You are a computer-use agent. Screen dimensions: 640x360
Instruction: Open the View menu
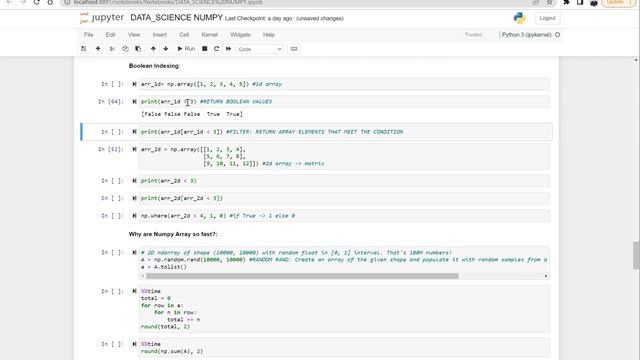point(134,35)
